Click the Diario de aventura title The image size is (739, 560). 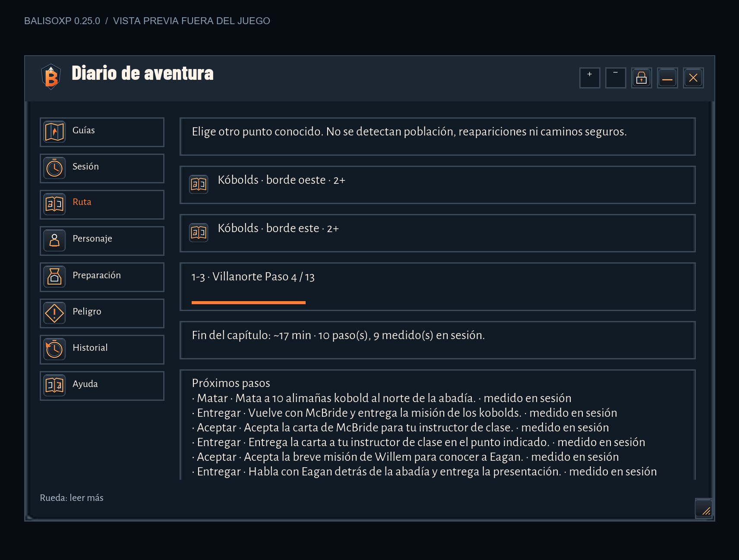142,73
